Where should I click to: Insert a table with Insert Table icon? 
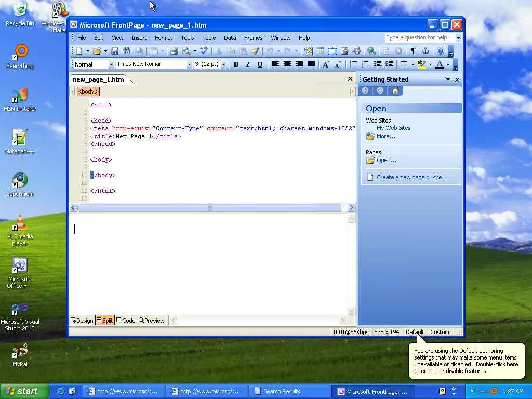[320, 51]
